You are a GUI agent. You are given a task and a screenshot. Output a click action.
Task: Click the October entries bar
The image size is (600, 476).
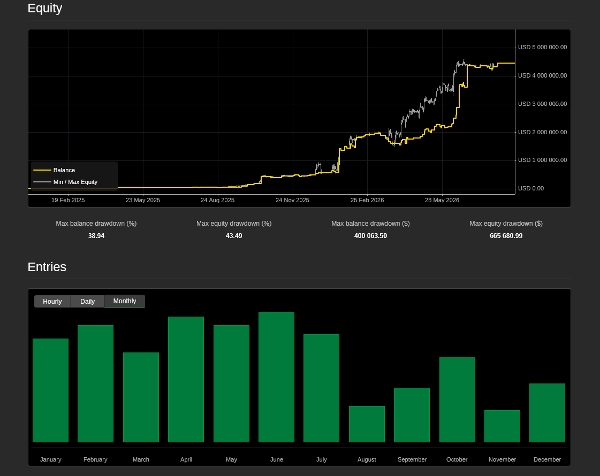coord(457,399)
